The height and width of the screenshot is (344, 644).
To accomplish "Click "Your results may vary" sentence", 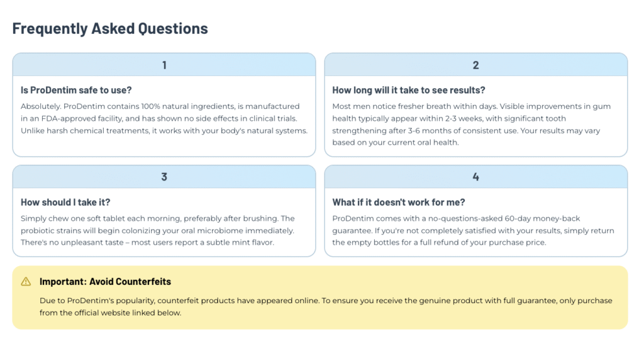I will [x=553, y=131].
